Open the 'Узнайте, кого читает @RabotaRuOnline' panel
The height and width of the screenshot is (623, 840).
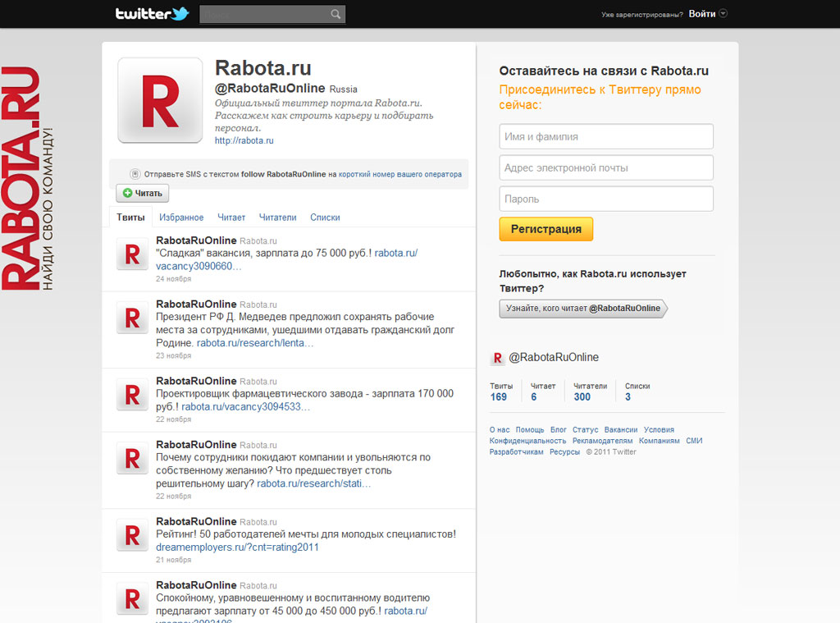[x=582, y=309]
